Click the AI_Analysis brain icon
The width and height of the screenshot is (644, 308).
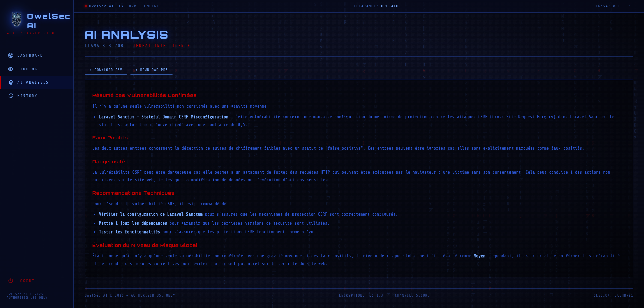[11, 82]
